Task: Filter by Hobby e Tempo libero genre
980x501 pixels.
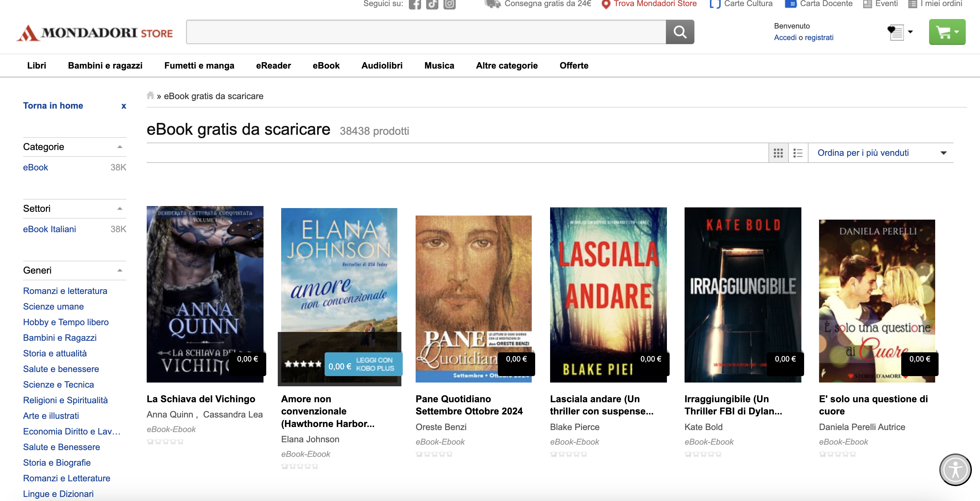Action: coord(66,322)
